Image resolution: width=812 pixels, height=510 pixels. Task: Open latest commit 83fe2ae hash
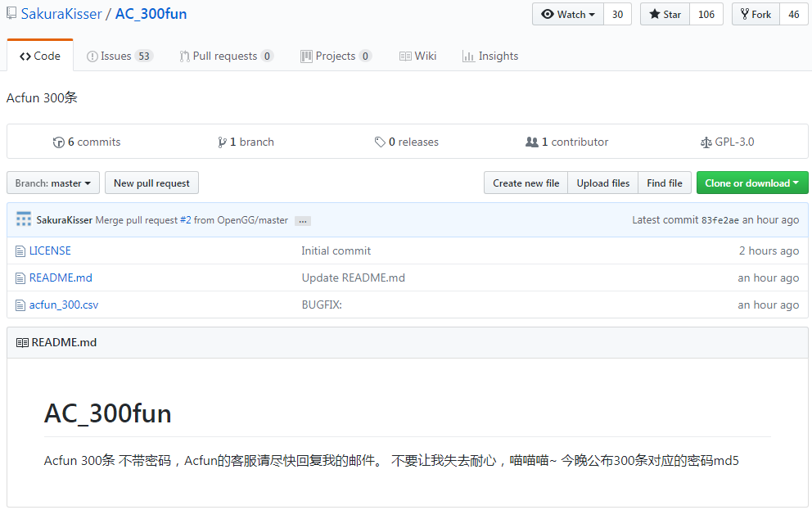[720, 220]
